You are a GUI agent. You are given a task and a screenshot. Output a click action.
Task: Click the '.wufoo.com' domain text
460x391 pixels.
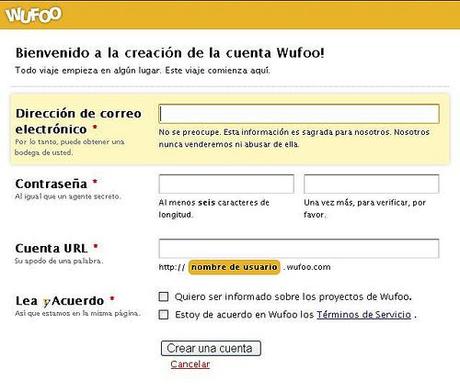[307, 267]
